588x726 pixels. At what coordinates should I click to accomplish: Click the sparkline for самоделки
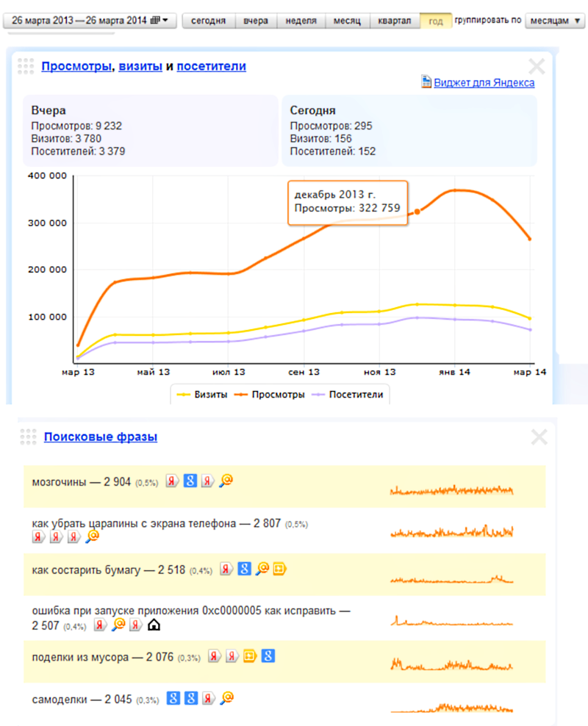[x=452, y=708]
